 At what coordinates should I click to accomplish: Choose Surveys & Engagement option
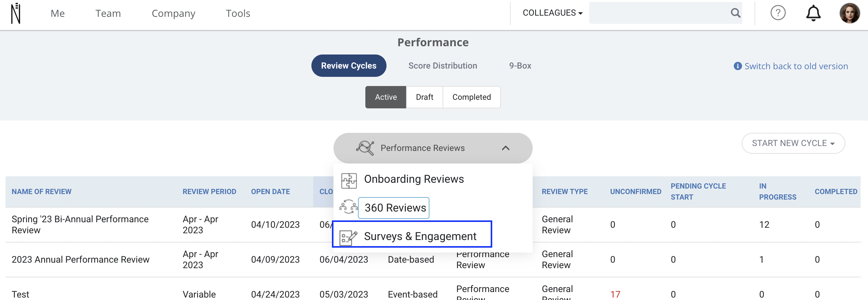(420, 236)
